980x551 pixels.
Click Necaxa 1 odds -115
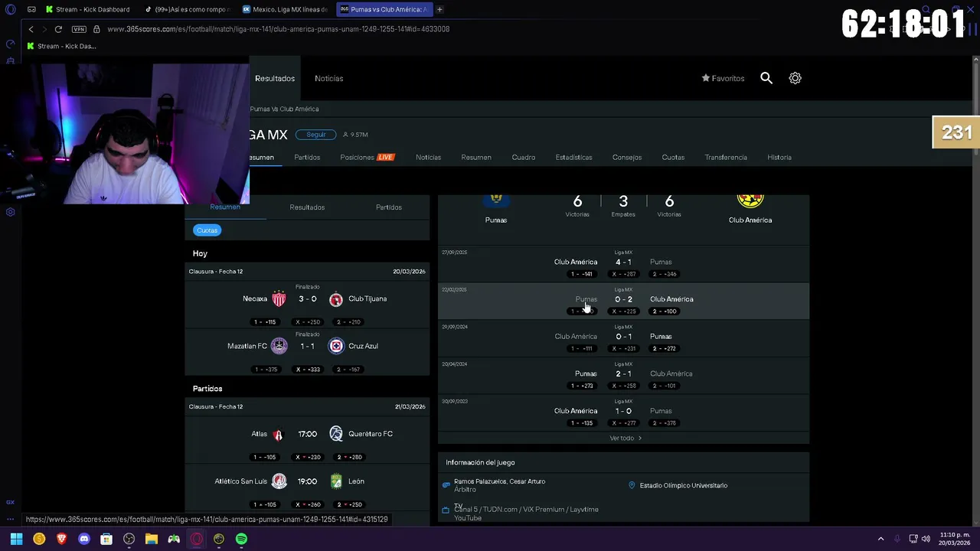click(x=265, y=322)
